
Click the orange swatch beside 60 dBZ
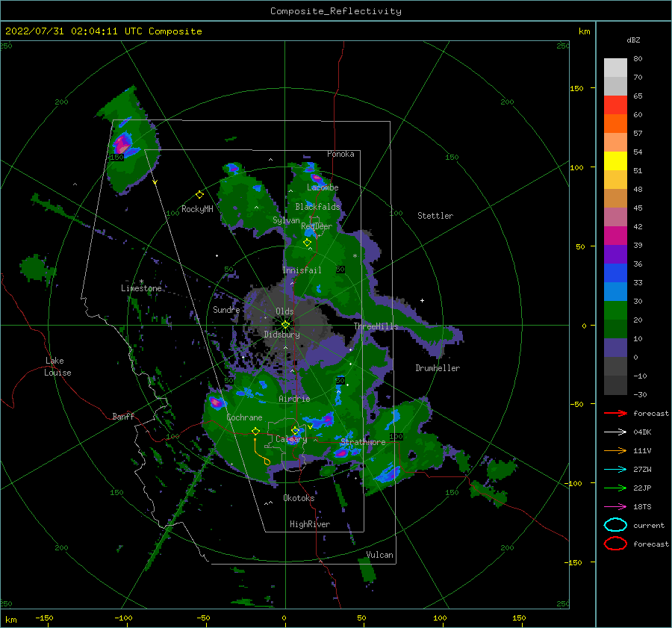615,123
